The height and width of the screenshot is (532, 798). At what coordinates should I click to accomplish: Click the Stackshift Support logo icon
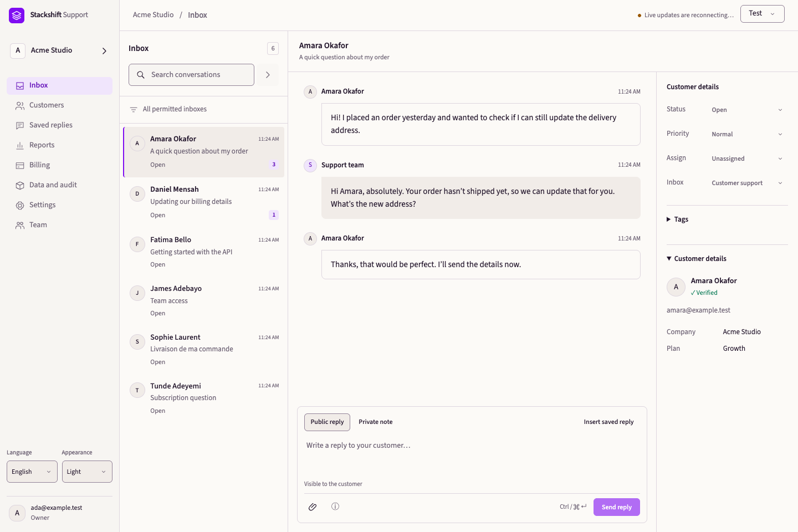(17, 15)
